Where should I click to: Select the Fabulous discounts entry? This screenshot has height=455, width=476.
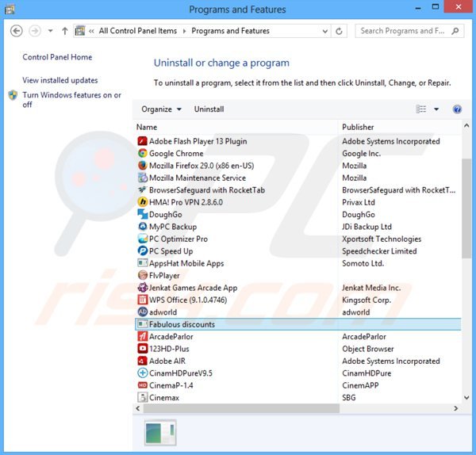[298, 324]
